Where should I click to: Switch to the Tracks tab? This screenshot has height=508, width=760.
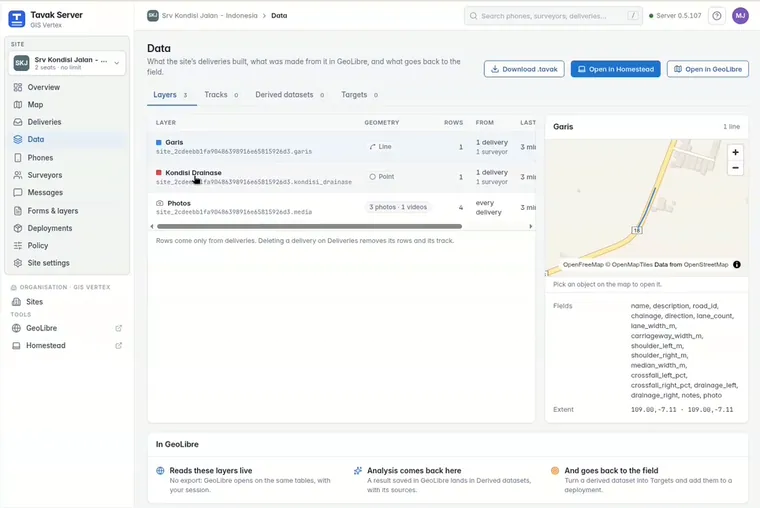pos(222,95)
